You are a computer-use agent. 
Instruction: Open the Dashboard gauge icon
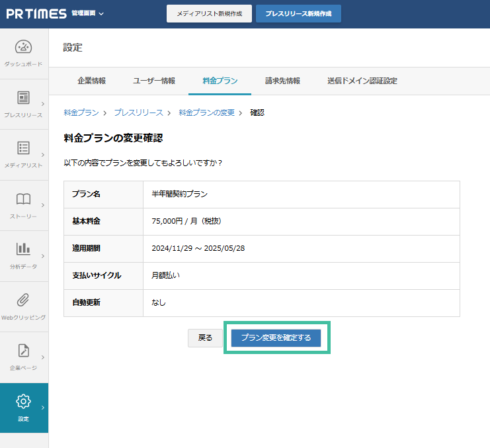point(23,48)
